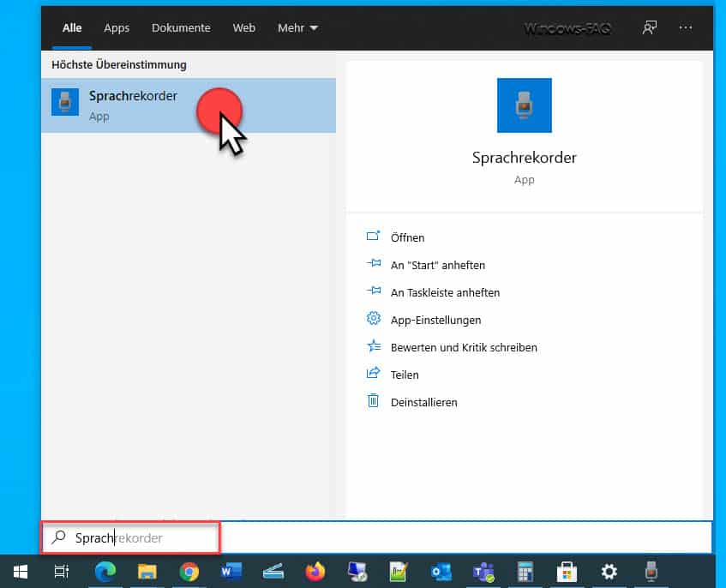The image size is (726, 588).
Task: Open App-Einstellungen
Action: tap(435, 320)
